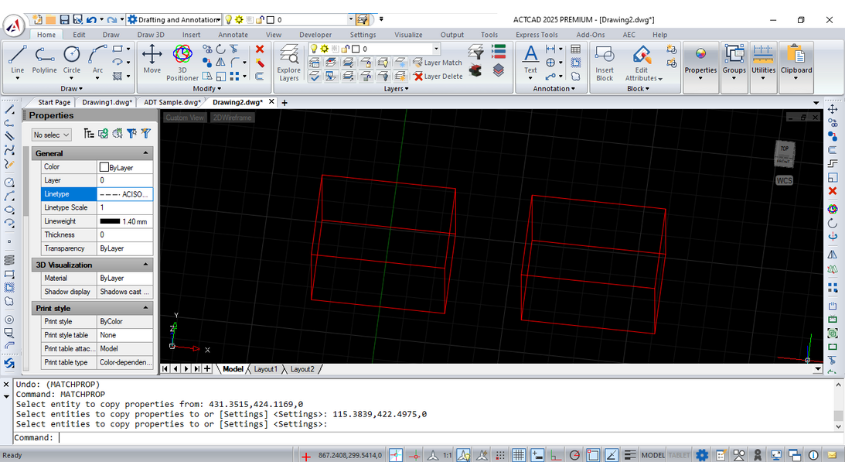Viewport: 845px width, 475px height.
Task: Open status bar settings gear icon
Action: coord(702,455)
